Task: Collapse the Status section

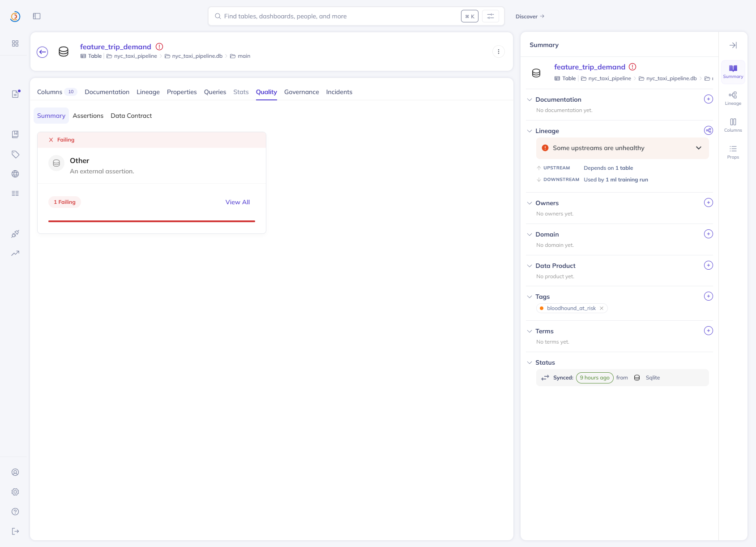Action: coord(530,362)
